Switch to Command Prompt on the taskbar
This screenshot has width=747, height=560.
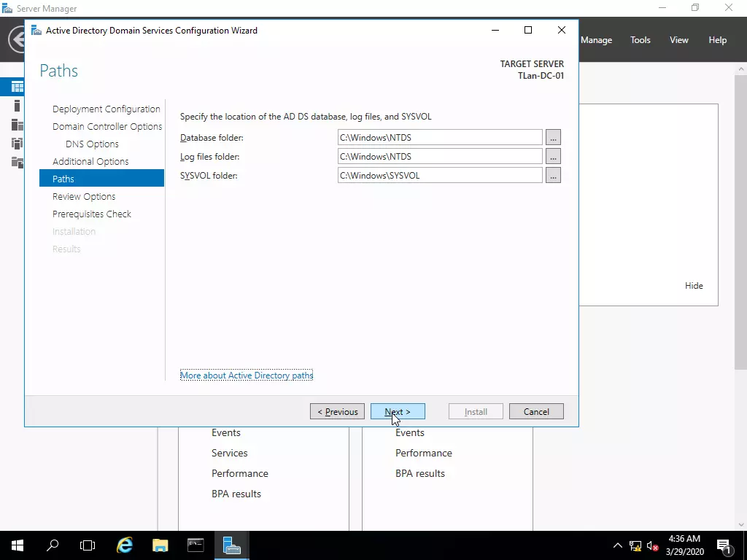tap(196, 545)
